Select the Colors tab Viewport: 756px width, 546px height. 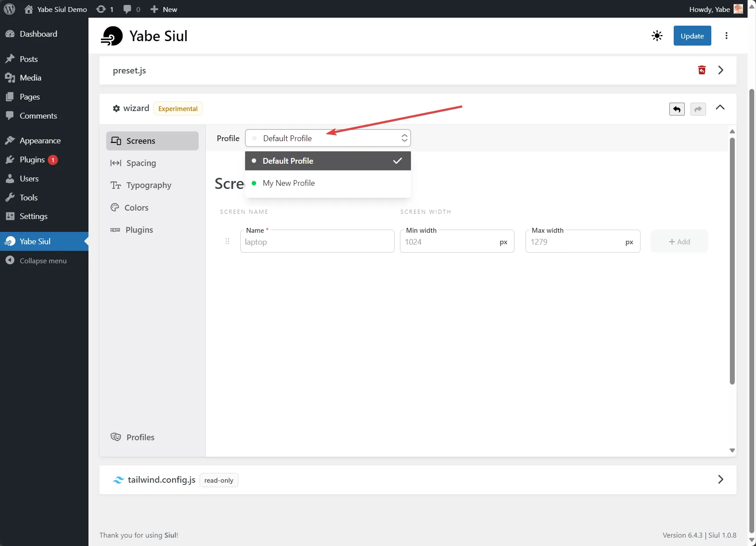(x=152, y=208)
